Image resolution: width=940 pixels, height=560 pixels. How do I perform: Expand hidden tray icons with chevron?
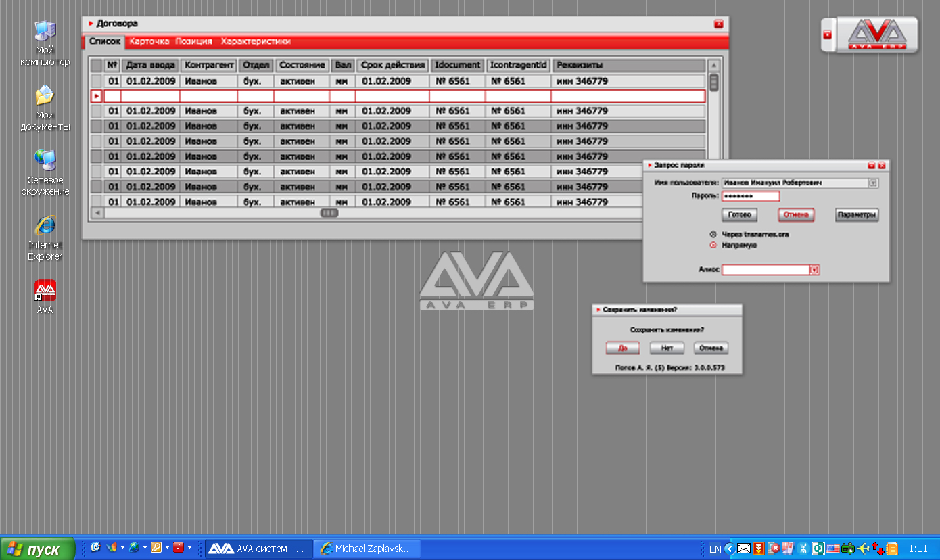(x=729, y=549)
